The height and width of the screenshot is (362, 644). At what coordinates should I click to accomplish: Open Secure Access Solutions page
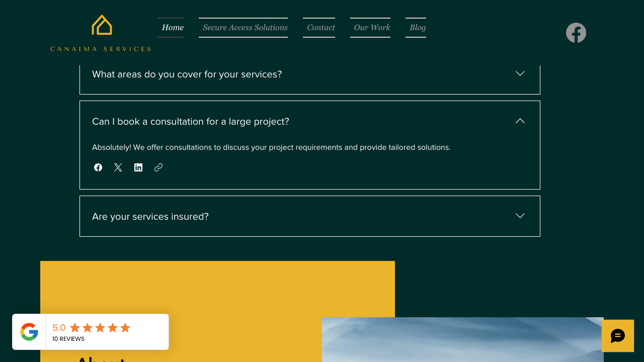(x=245, y=27)
